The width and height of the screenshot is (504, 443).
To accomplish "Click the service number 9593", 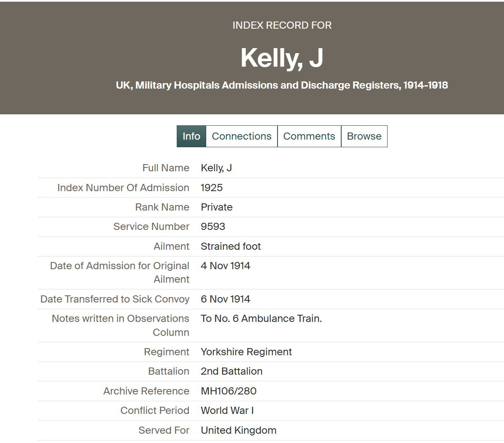I will [x=213, y=227].
